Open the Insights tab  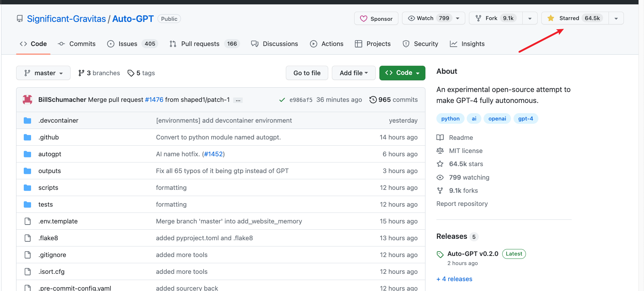(467, 44)
